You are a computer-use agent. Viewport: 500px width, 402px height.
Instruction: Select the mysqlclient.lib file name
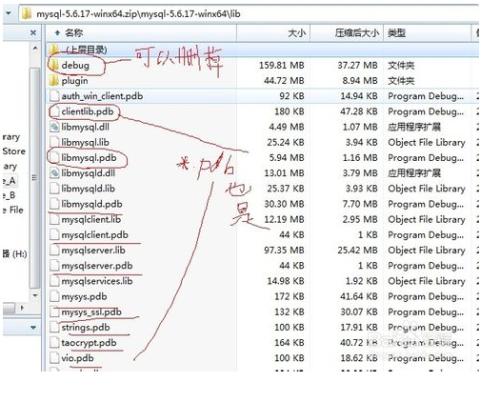[91, 219]
